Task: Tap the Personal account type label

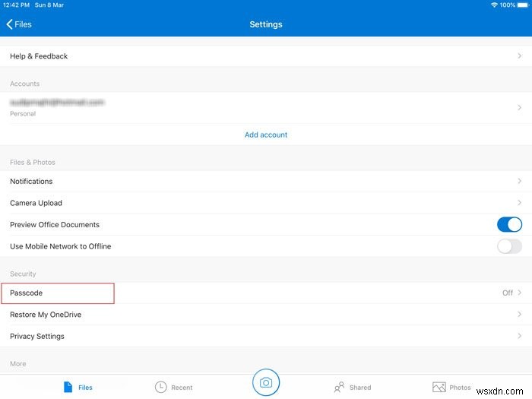Action: tap(23, 114)
